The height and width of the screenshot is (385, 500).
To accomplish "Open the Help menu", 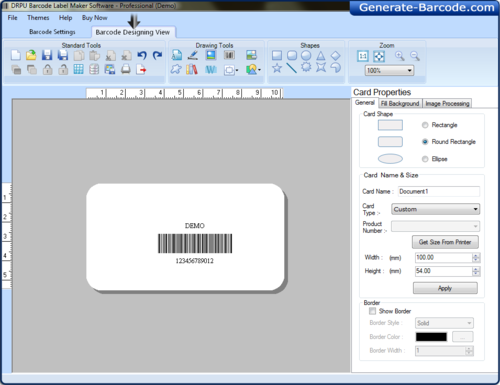I will [65, 18].
